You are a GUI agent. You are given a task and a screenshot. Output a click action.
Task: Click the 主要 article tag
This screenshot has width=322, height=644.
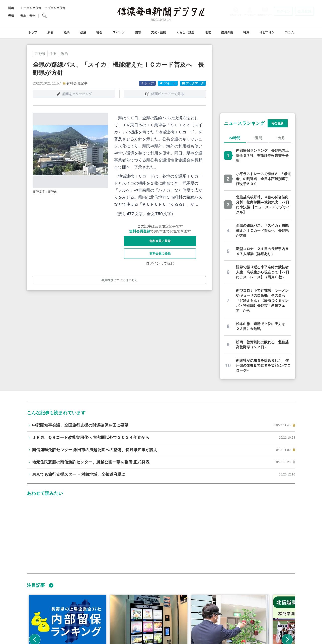tap(53, 54)
